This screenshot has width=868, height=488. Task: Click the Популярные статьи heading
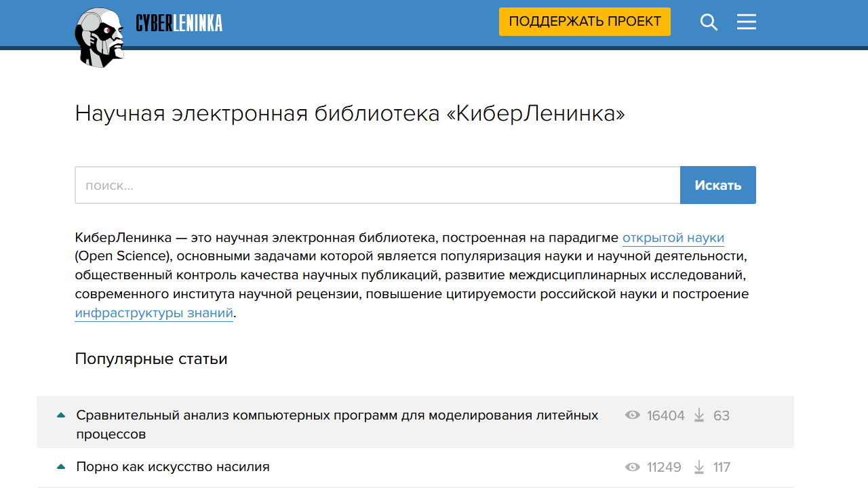151,359
